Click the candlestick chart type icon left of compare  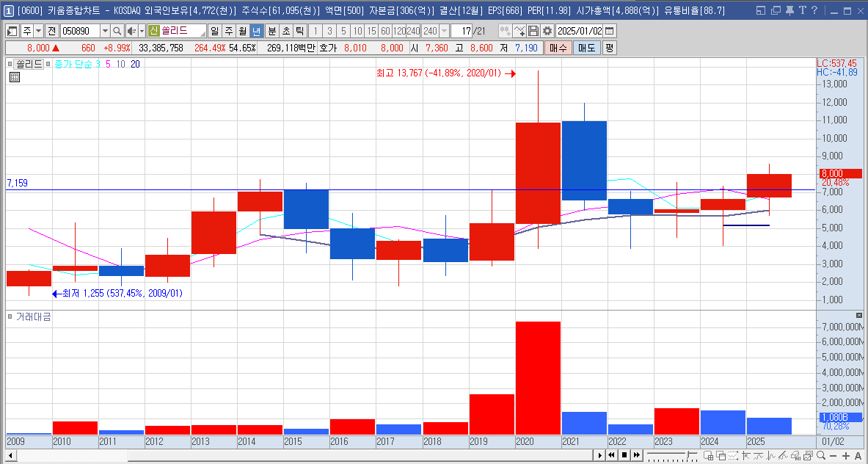point(505,31)
